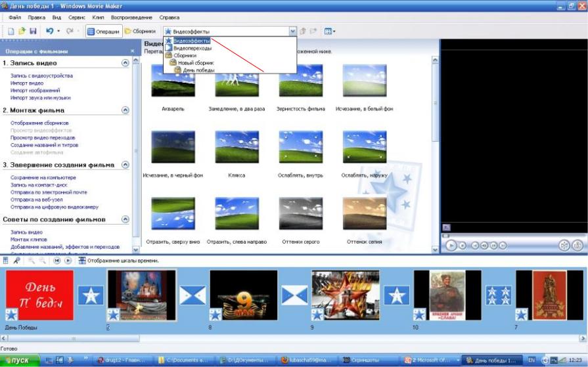Viewport: 588px width, 367px height.
Task: Collapse the 2. Монтаж фильма section
Action: (x=125, y=110)
